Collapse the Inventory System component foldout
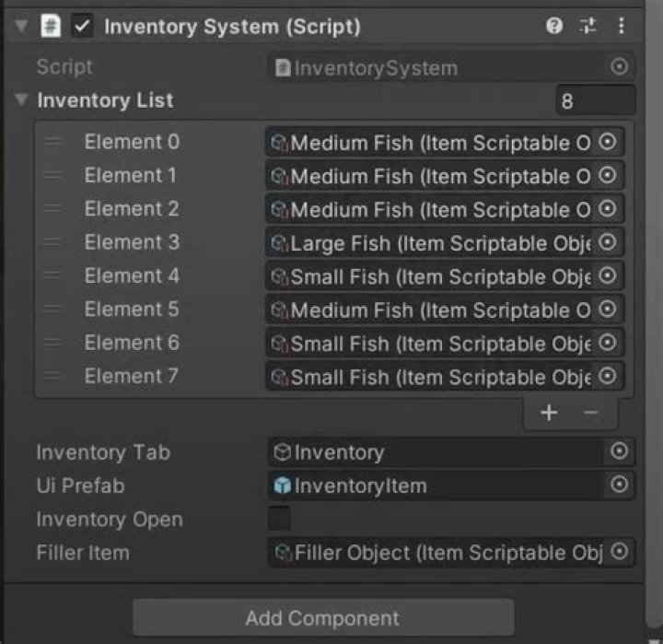The width and height of the screenshot is (663, 644). click(21, 27)
